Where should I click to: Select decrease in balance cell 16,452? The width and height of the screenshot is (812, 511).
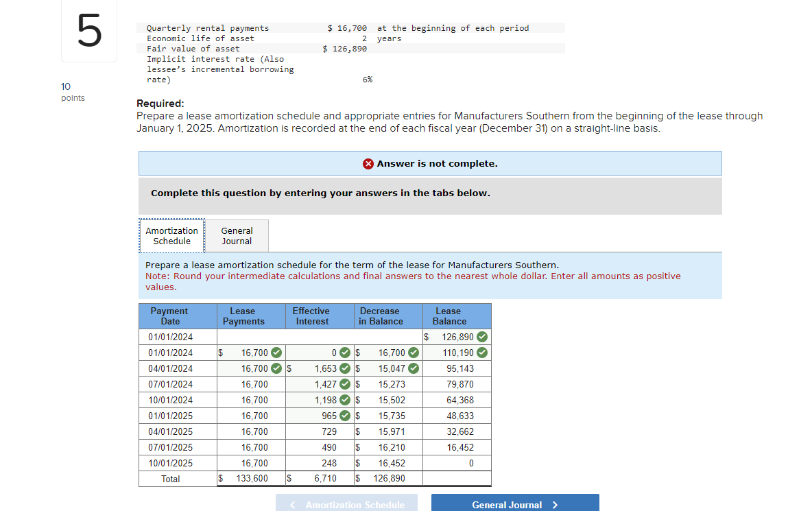388,464
